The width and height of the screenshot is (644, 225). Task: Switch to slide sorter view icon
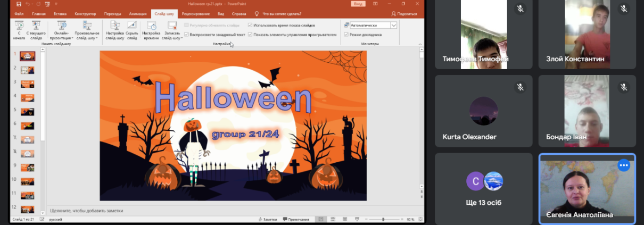pyautogui.click(x=333, y=219)
